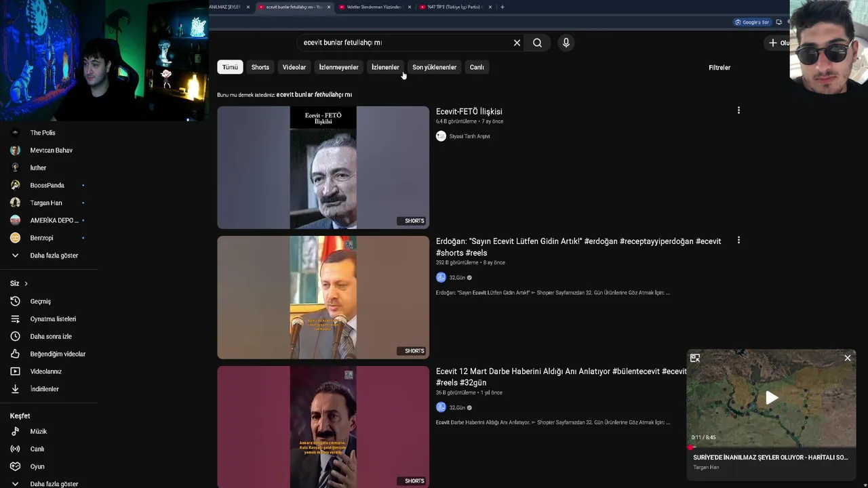Start voice search with the microphone icon
Viewport: 868px width, 488px height.
click(x=566, y=43)
